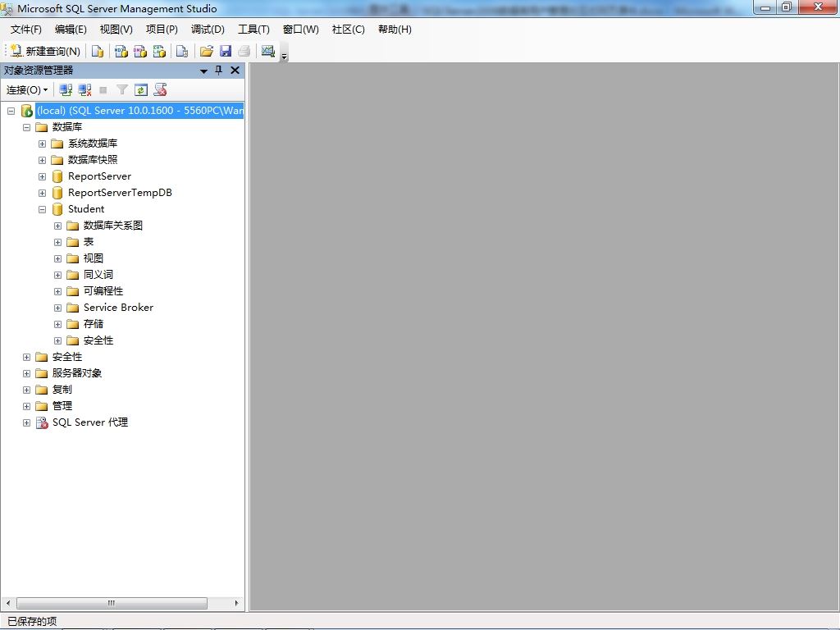Click the Database Engine Query toolbar icon

pyautogui.click(x=98, y=51)
